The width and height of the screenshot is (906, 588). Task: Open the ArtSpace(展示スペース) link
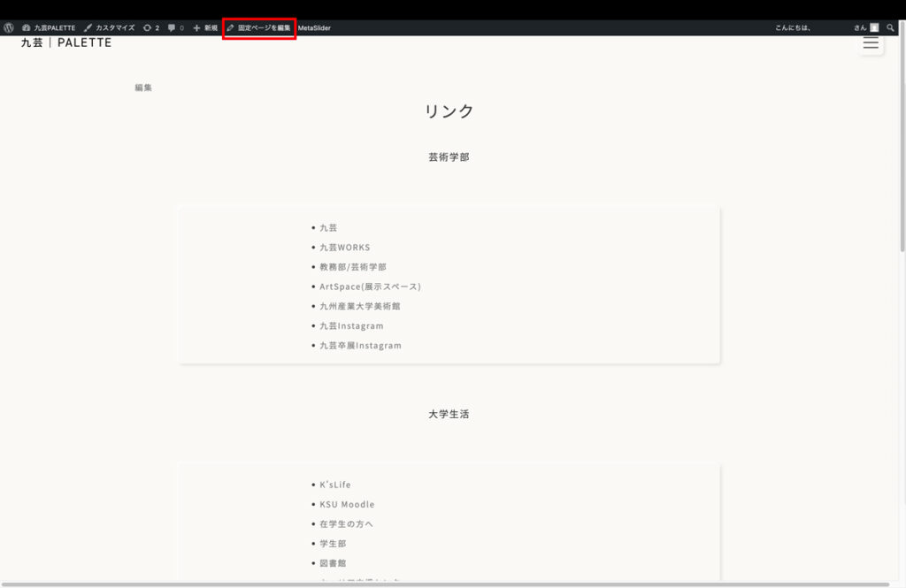tap(370, 286)
